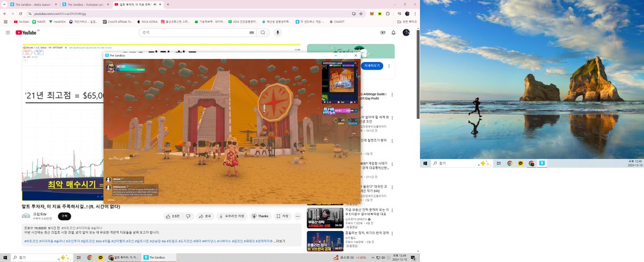Open Task View on left taskbar

tap(79, 258)
